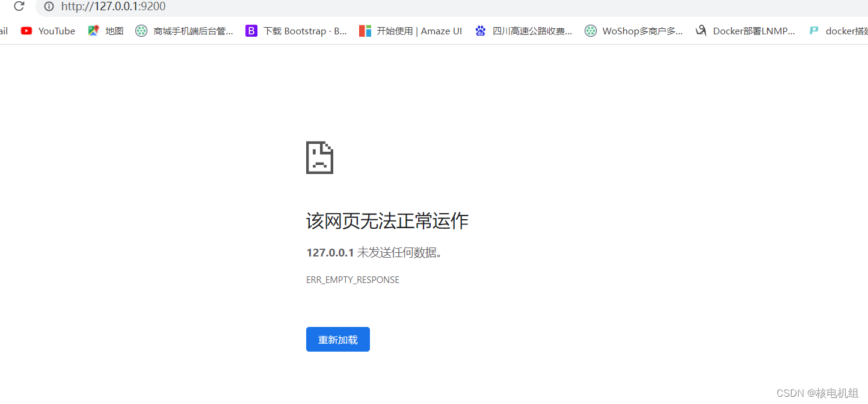
Task: Click the Google Maps favicon beside 地图
Action: coord(93,30)
